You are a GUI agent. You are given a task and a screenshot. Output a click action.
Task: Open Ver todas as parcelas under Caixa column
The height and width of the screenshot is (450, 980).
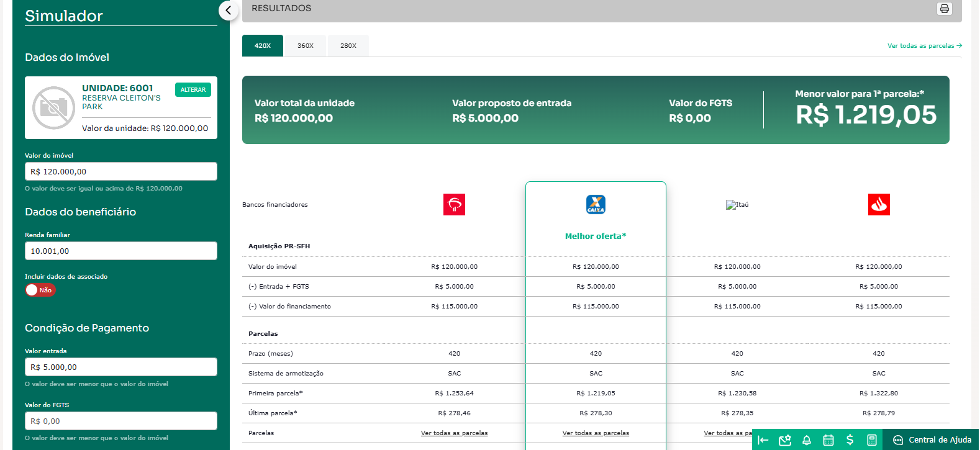coord(596,433)
